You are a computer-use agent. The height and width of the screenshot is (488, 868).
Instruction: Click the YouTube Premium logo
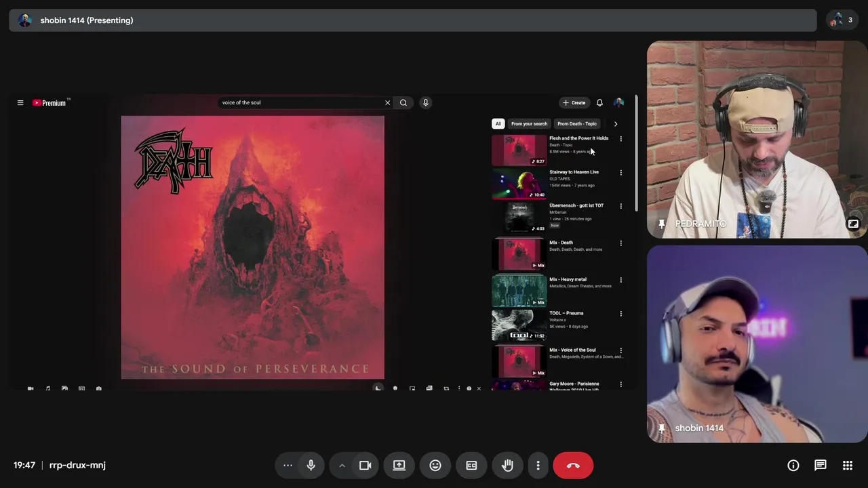pyautogui.click(x=51, y=103)
